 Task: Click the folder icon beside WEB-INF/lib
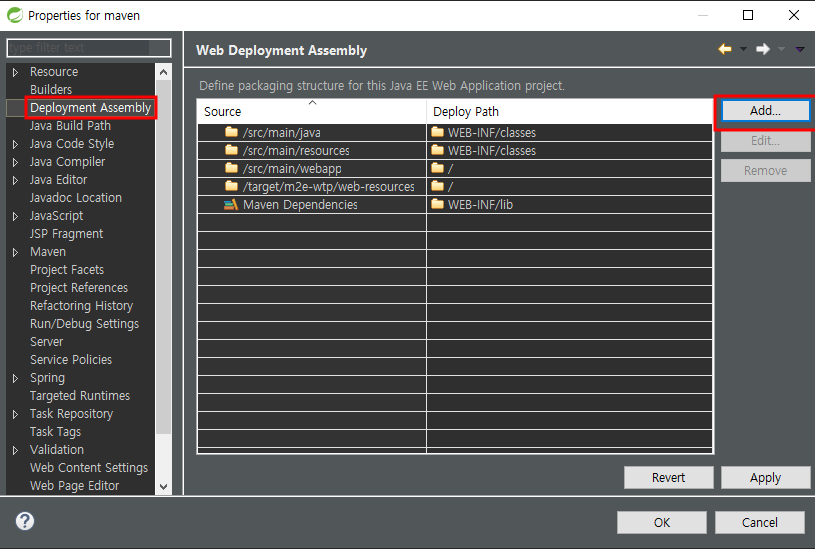tap(438, 204)
